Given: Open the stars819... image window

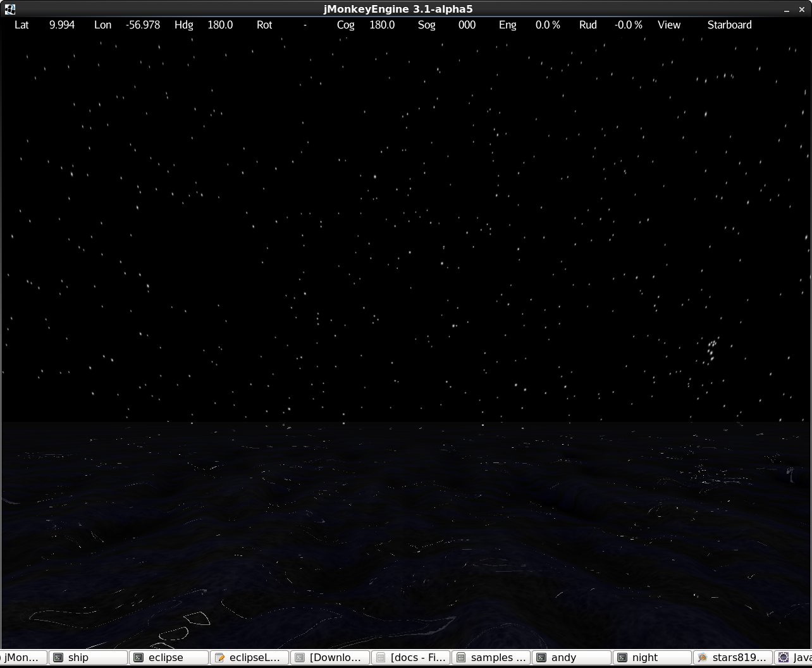Looking at the screenshot, I should click(x=733, y=657).
